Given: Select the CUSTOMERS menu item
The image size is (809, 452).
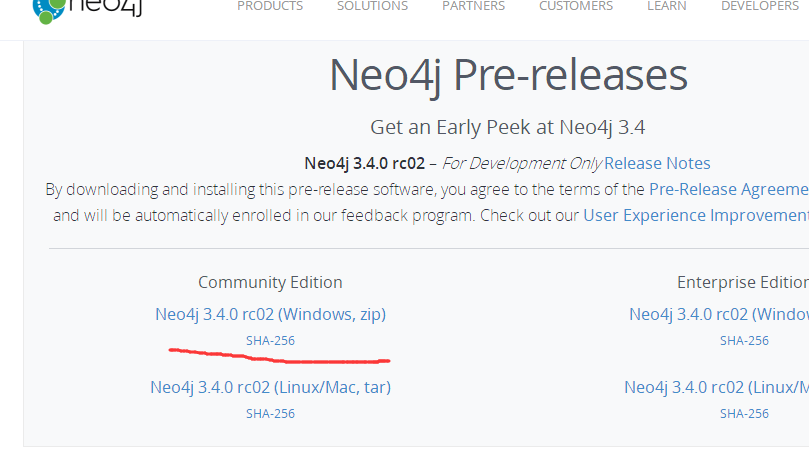Looking at the screenshot, I should [x=576, y=6].
